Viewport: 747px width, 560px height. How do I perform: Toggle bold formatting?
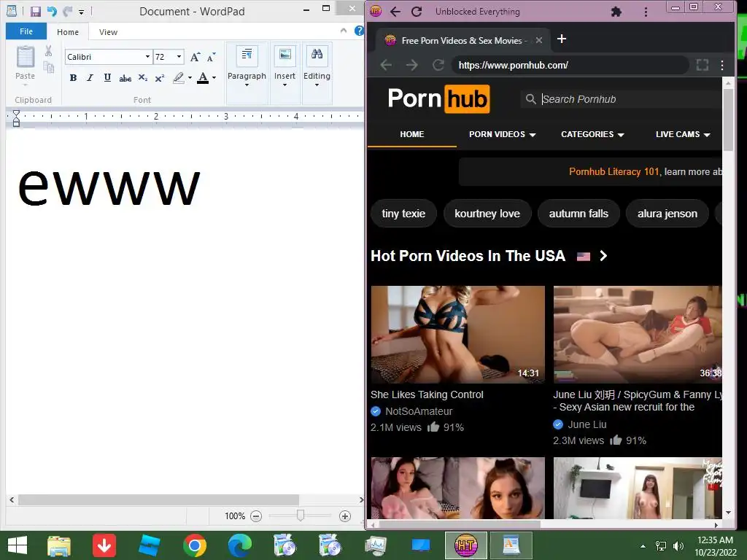click(x=73, y=77)
